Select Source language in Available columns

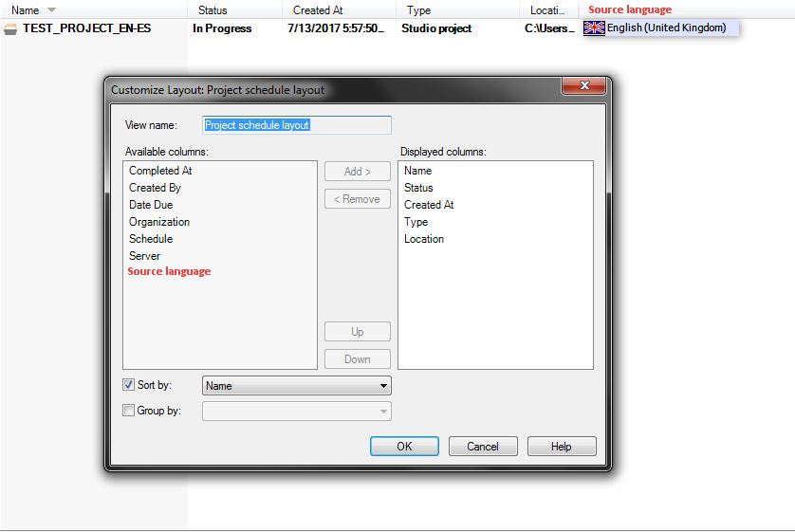click(x=169, y=271)
